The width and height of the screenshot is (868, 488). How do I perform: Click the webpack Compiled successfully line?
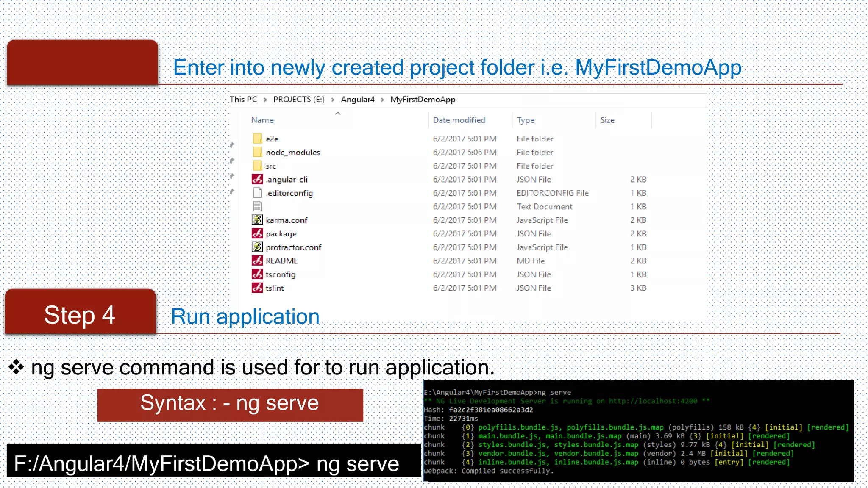(489, 471)
